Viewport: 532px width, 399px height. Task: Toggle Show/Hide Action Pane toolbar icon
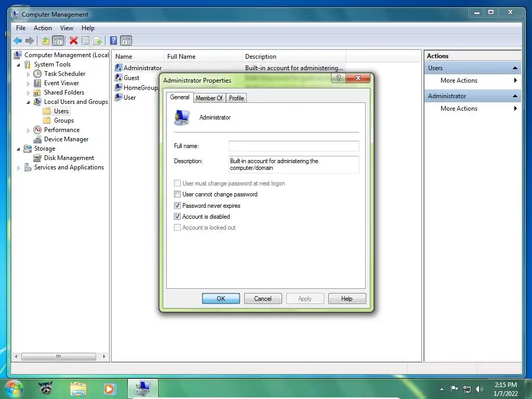126,41
